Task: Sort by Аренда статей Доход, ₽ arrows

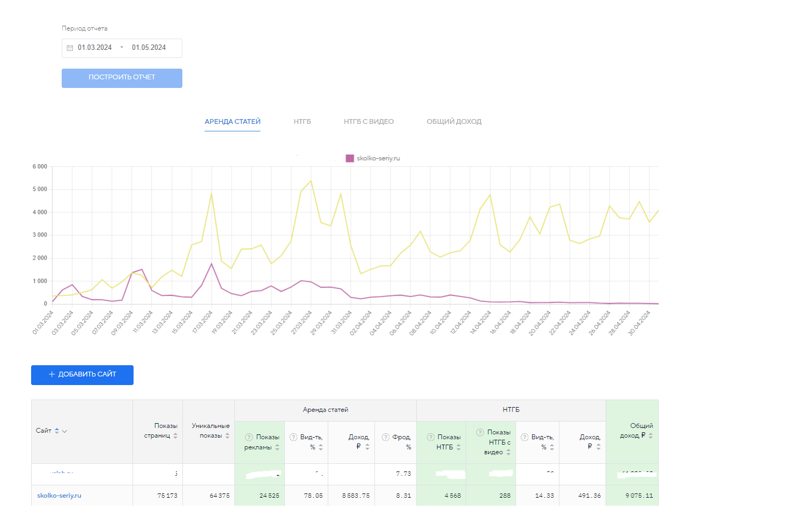Action: (367, 447)
